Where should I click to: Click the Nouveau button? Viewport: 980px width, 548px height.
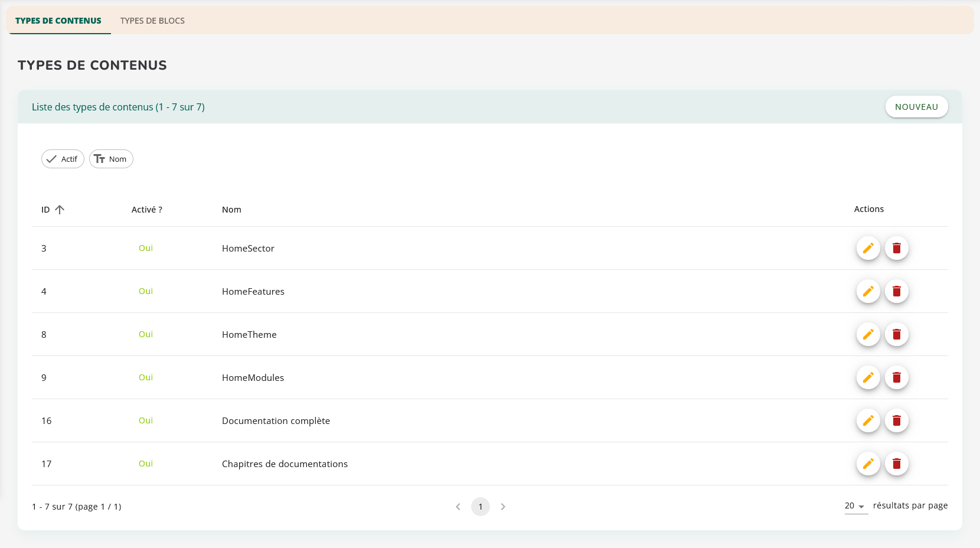(916, 107)
